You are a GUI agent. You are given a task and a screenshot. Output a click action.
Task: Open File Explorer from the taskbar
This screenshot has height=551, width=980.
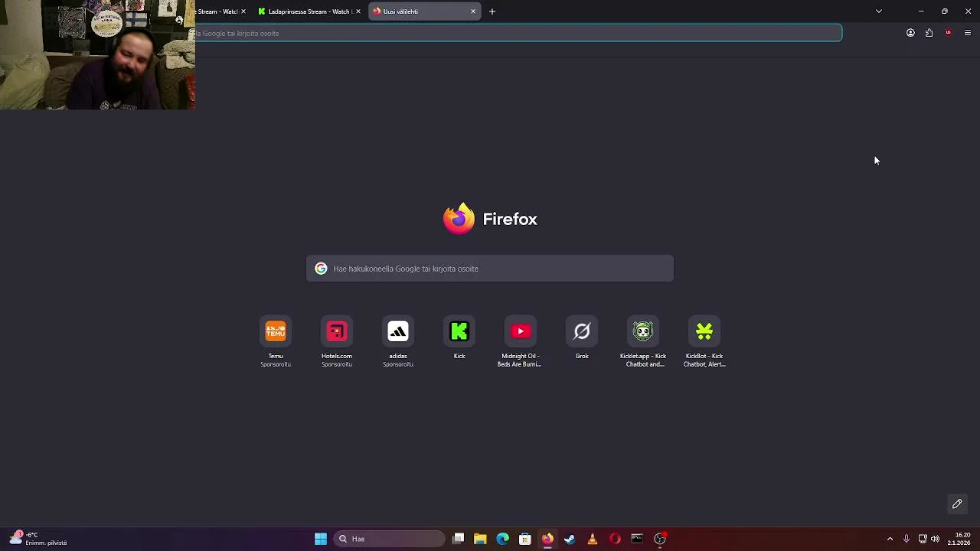pos(480,539)
